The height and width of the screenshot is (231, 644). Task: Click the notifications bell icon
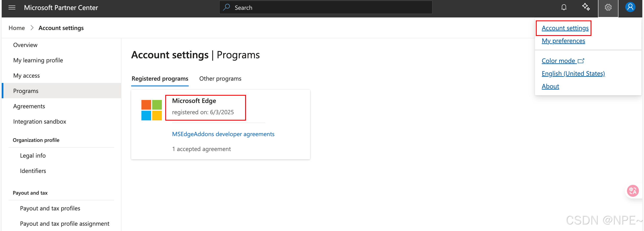click(564, 7)
